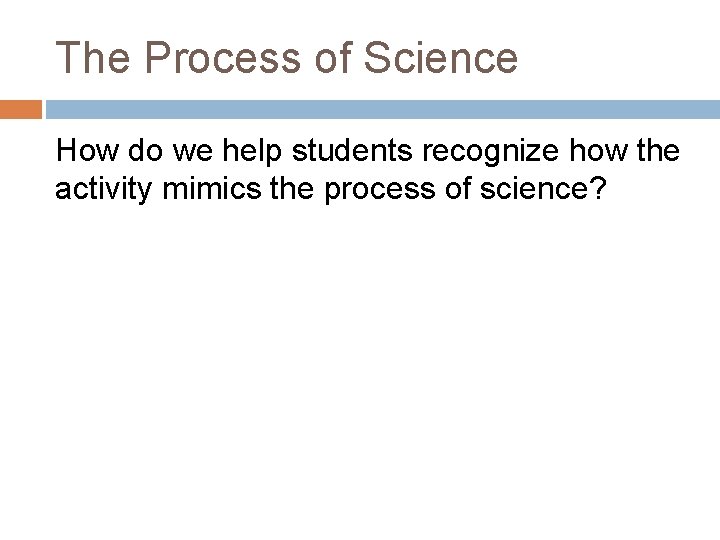
Task: Click the word 'help' in the body text
Action: pyautogui.click(x=252, y=152)
